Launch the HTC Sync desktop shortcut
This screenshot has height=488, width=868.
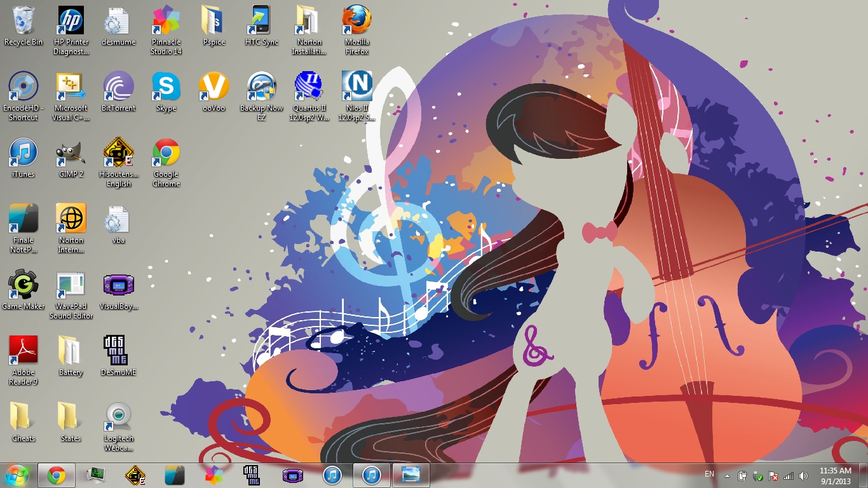pos(262,25)
